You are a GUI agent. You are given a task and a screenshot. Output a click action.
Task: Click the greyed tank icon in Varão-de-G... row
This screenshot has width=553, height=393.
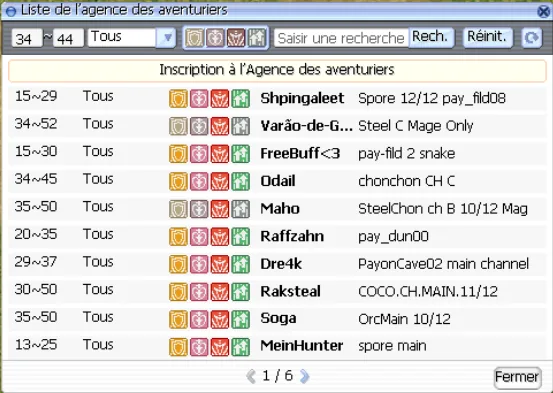[178, 126]
